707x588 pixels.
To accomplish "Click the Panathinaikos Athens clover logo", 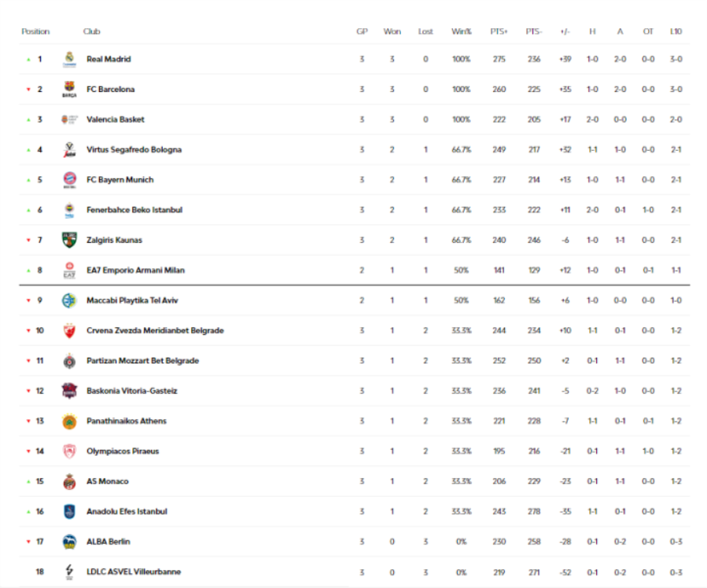I will coord(69,421).
